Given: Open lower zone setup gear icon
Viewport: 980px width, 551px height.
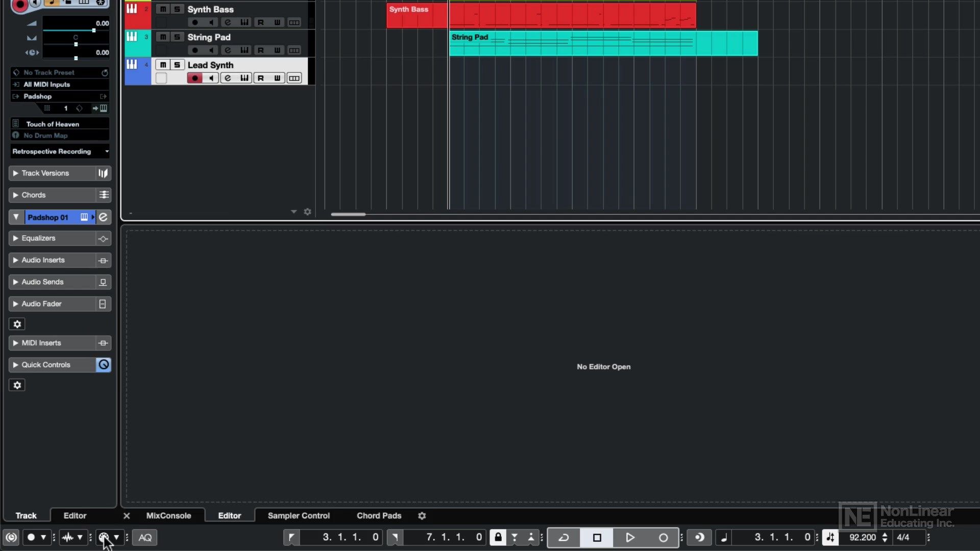Looking at the screenshot, I should (422, 516).
